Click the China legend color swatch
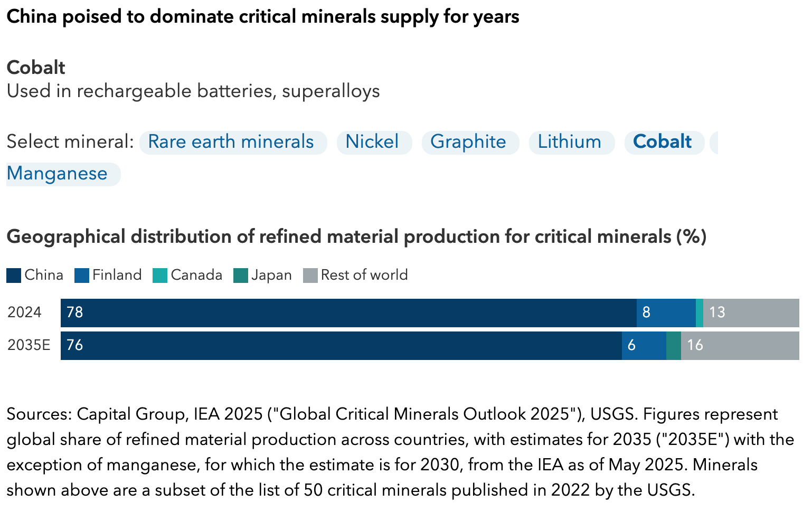 click(x=14, y=276)
